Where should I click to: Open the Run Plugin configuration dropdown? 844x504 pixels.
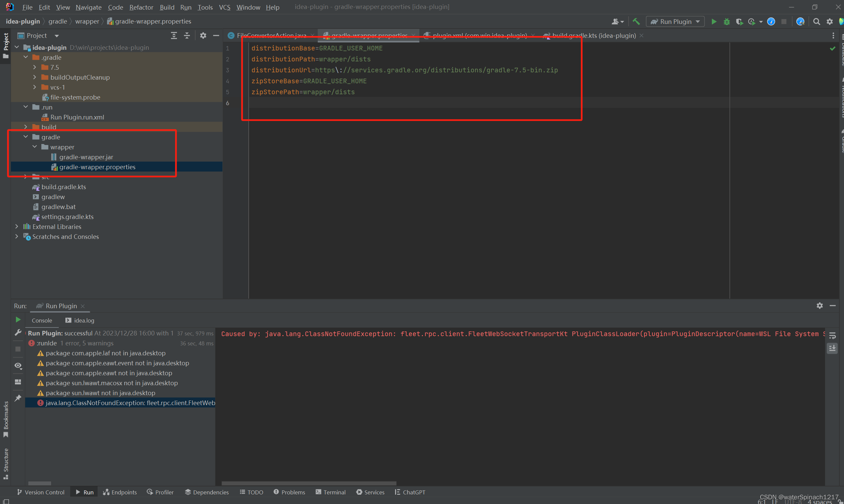coord(675,21)
